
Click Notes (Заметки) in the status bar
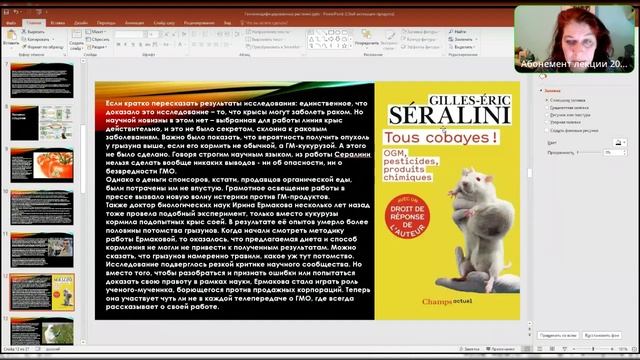coord(469,349)
